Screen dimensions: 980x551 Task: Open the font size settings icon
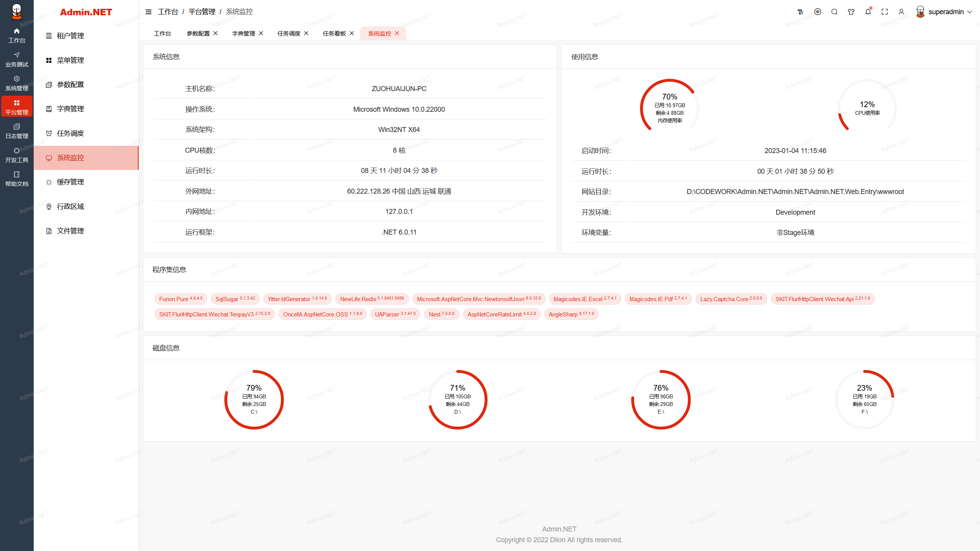coord(800,12)
